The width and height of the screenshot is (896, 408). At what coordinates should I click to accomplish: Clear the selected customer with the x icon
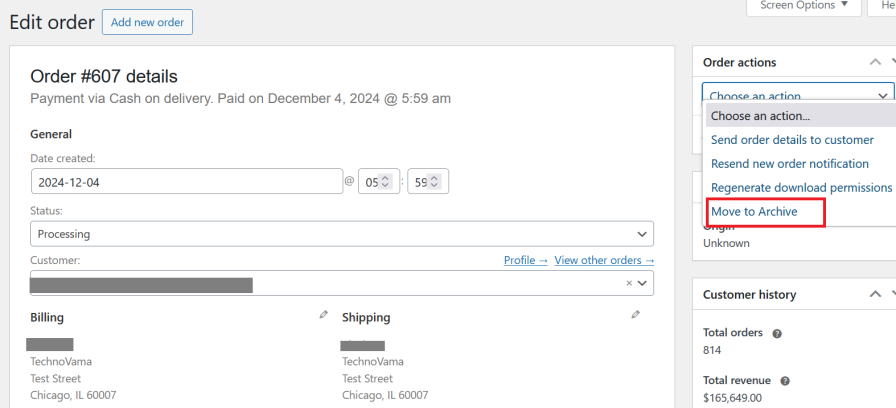pos(629,284)
